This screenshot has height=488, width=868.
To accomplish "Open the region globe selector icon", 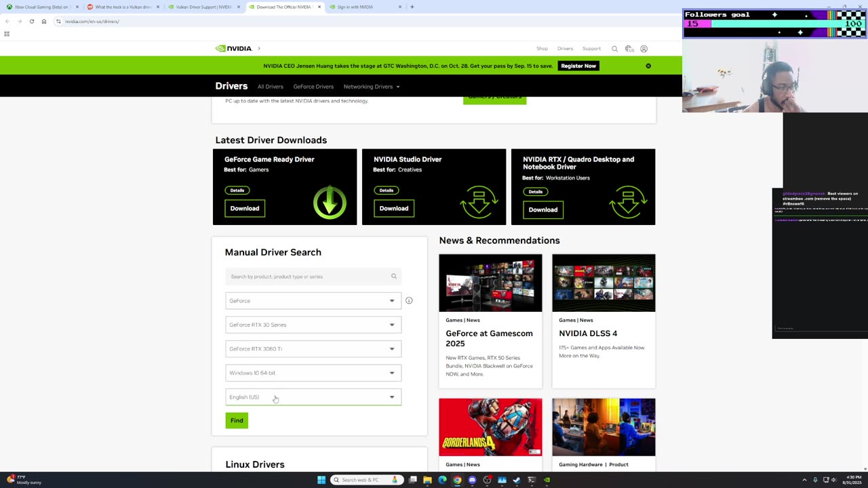I will pos(629,49).
